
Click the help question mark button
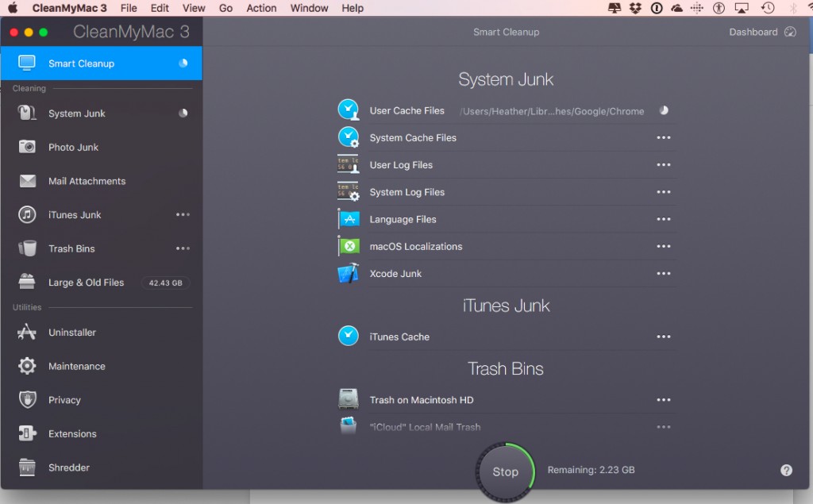786,470
